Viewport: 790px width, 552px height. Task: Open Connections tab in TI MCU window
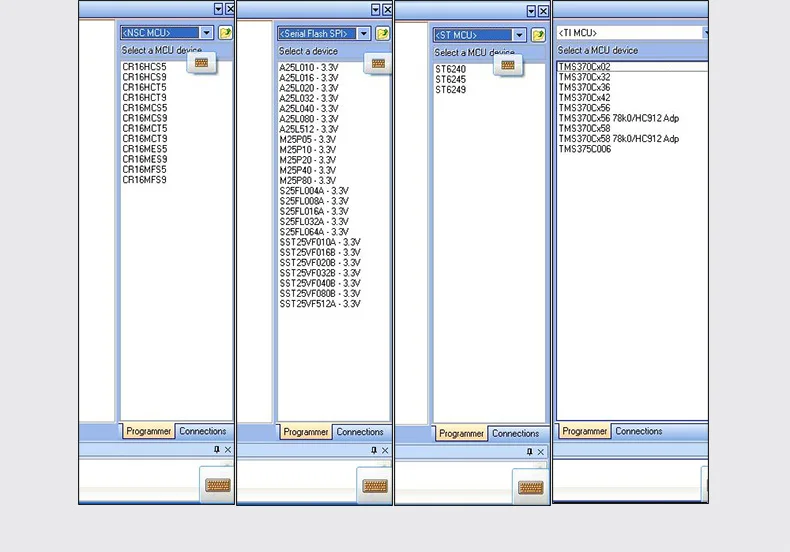click(x=638, y=431)
